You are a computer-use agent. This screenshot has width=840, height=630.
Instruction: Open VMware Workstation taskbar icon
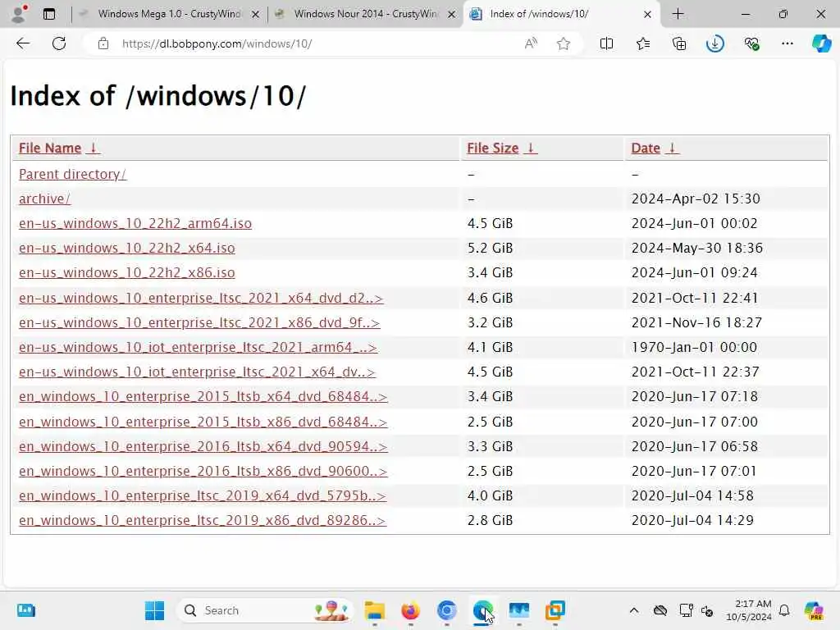555,610
